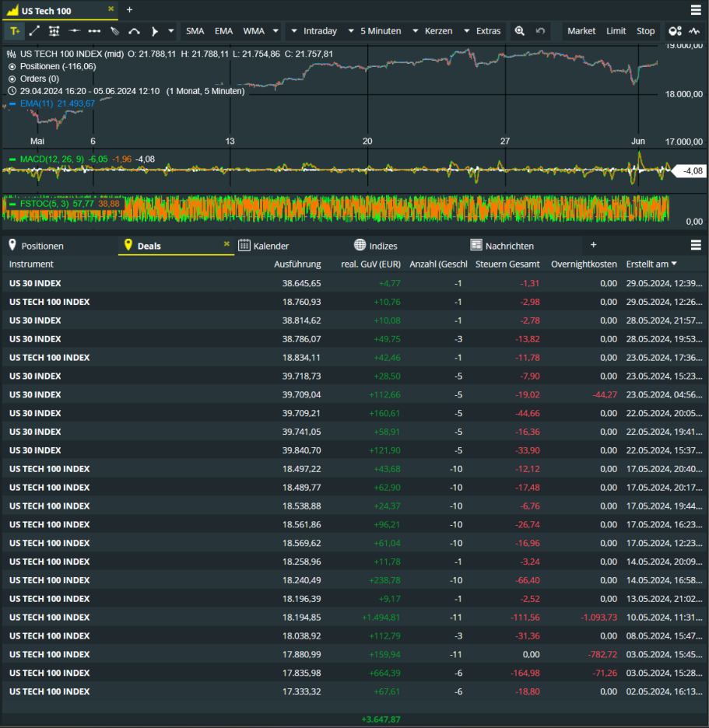709x728 pixels.
Task: Toggle Orders visibility on chart
Action: [12, 79]
